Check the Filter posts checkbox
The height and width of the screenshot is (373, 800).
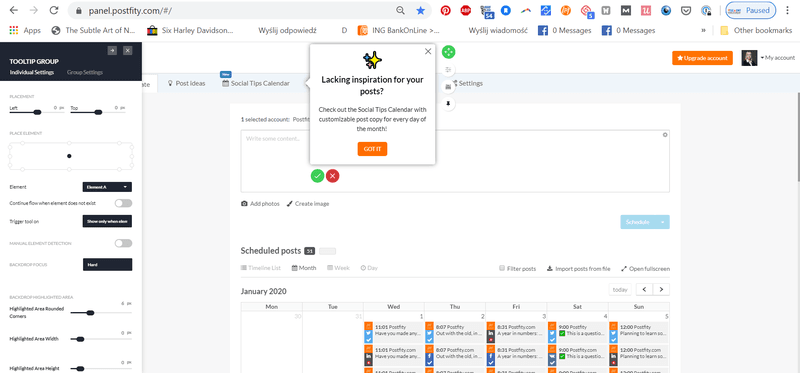click(502, 268)
